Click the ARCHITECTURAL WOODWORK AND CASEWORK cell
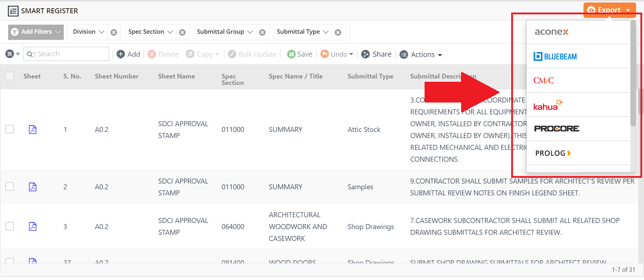This screenshot has width=644, height=280. pyautogui.click(x=298, y=227)
